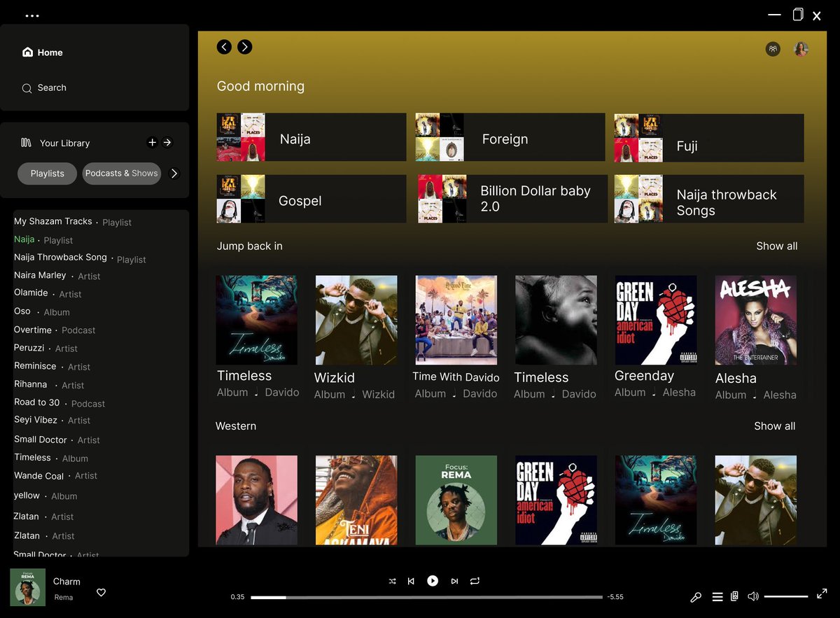This screenshot has height=618, width=840.
Task: Click the Your Library icon
Action: (27, 143)
